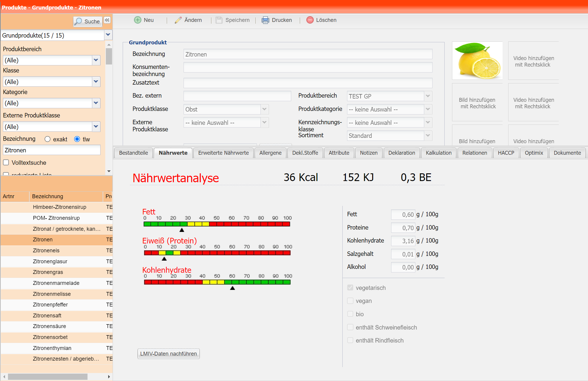The height and width of the screenshot is (381, 588).
Task: Click the red Löschen icon
Action: point(310,20)
